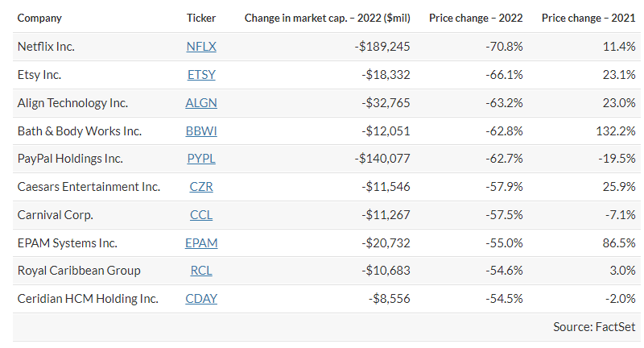The width and height of the screenshot is (644, 348).
Task: Click the RCL ticker link
Action: tap(200, 271)
